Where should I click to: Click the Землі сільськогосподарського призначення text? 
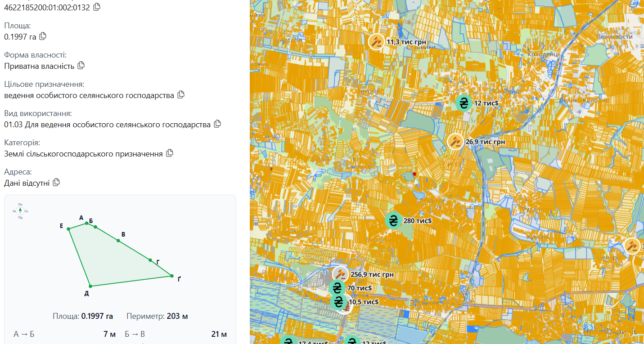pos(83,154)
